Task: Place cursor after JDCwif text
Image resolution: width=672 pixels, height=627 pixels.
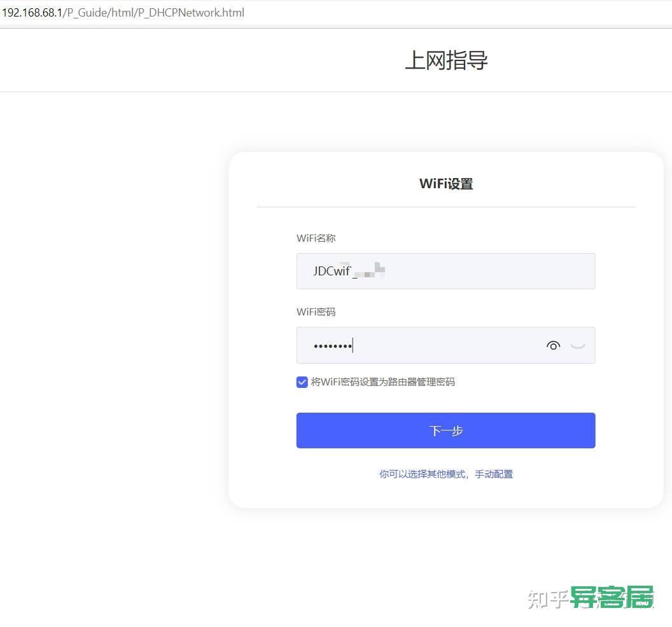Action: tap(351, 271)
